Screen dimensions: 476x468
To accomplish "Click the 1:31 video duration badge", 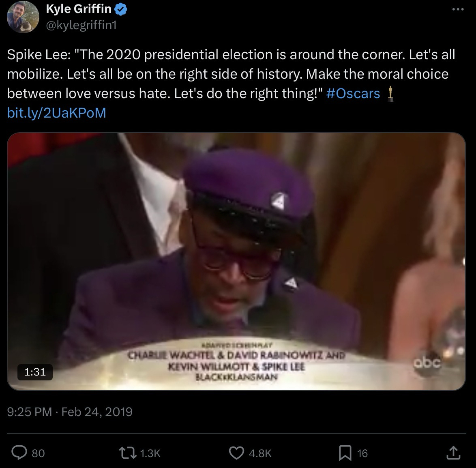I will pos(35,371).
